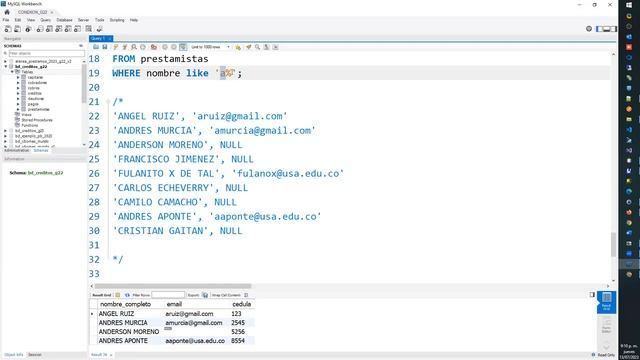Expand the prestamistas table node
This screenshot has width=640, height=360.
coord(18,109)
